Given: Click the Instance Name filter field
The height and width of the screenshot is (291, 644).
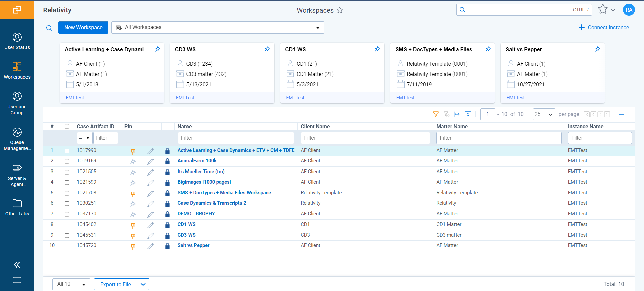Looking at the screenshot, I should point(600,138).
